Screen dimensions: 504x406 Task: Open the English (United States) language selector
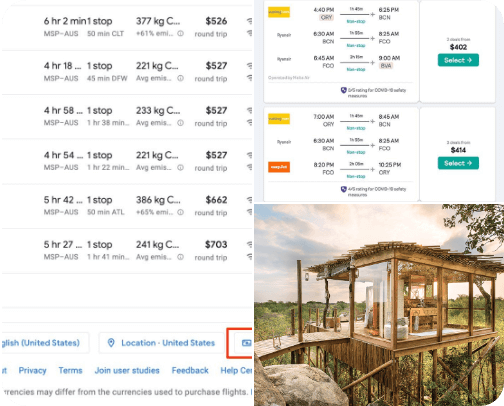click(45, 343)
